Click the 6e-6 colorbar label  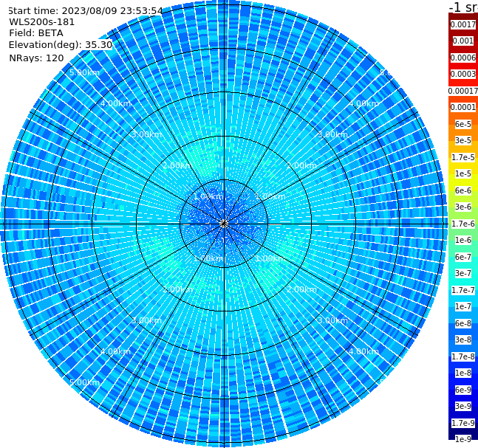(x=463, y=190)
